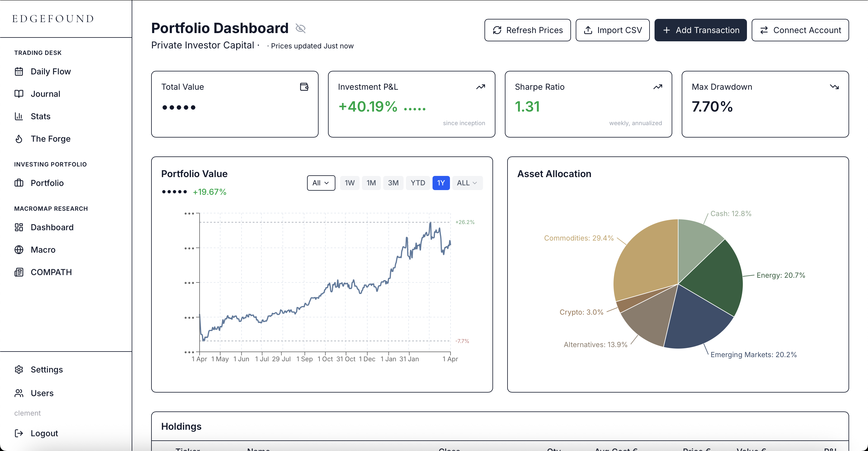Click the Cash: 12.8% label
868x451 pixels.
click(x=731, y=213)
